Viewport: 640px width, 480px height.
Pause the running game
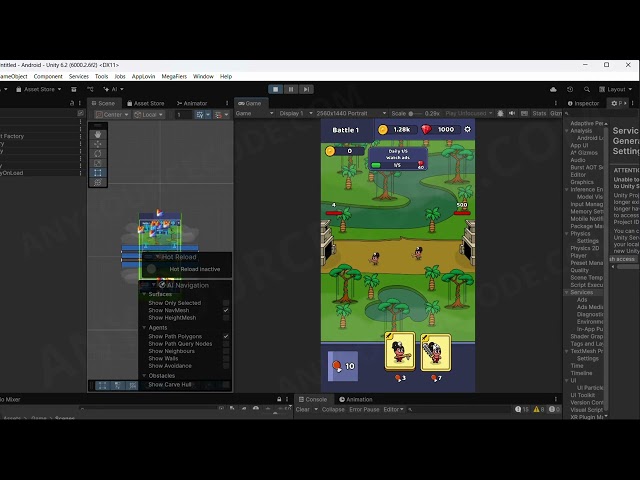[291, 89]
